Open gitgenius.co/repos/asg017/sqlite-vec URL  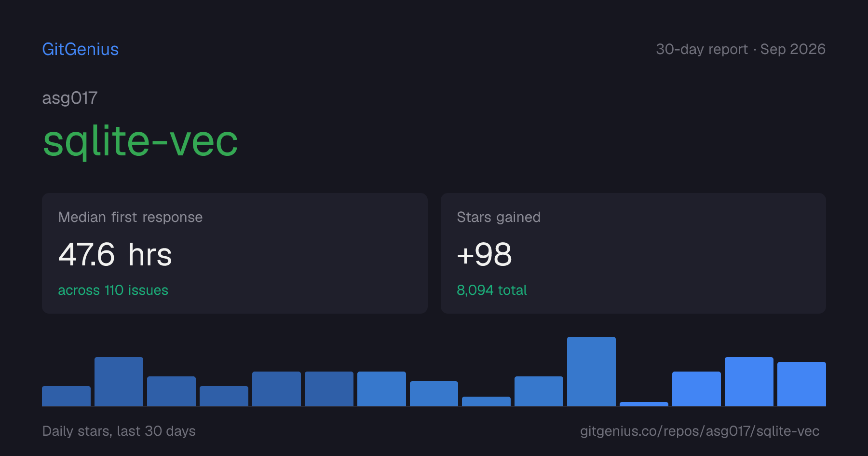pos(700,431)
